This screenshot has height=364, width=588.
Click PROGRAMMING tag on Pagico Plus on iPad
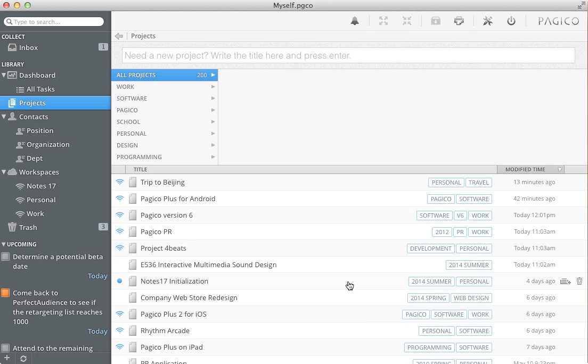[x=429, y=348]
